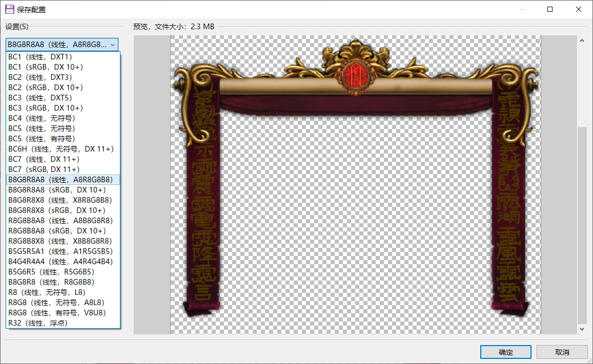The width and height of the screenshot is (593, 364).
Task: Click the preview pane's vertical scrollbar thumb
Action: tap(582, 225)
